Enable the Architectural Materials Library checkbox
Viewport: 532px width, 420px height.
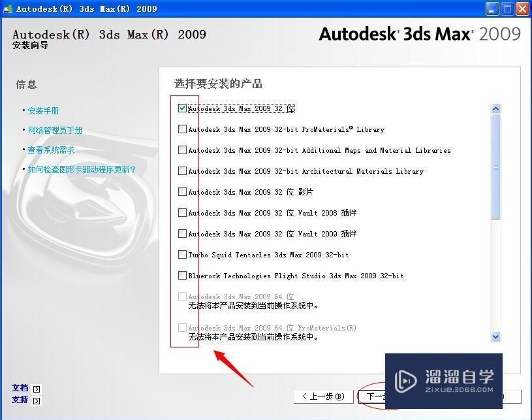tap(183, 171)
